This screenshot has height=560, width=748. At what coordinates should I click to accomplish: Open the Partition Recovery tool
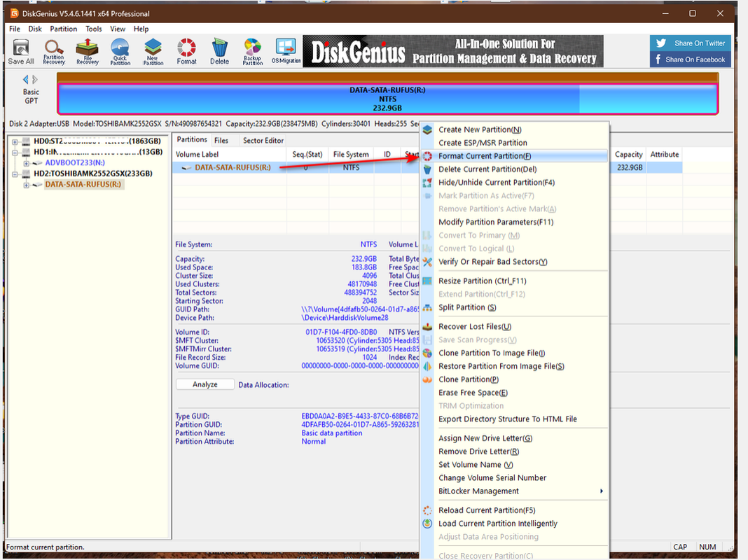[54, 52]
